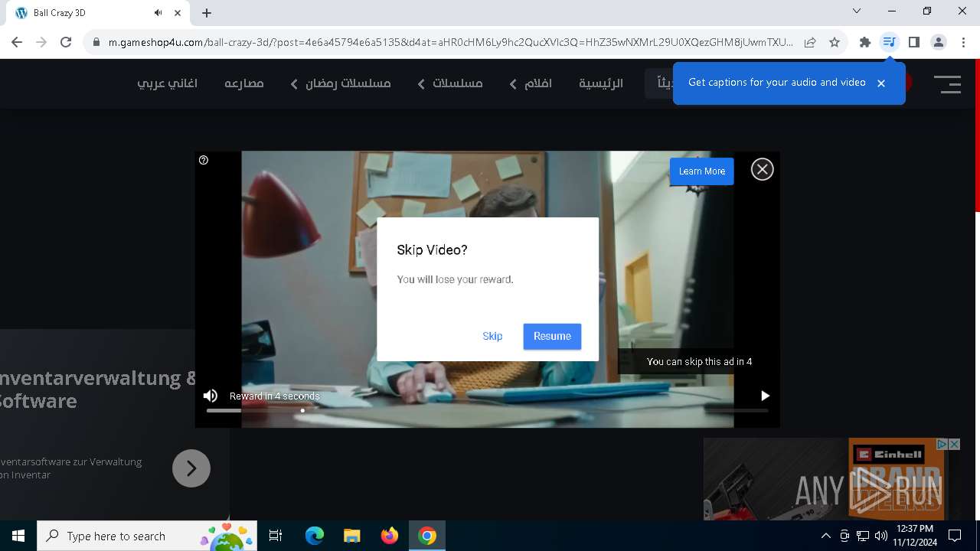The height and width of the screenshot is (551, 980).
Task: Open افلام menu item
Action: (538, 83)
